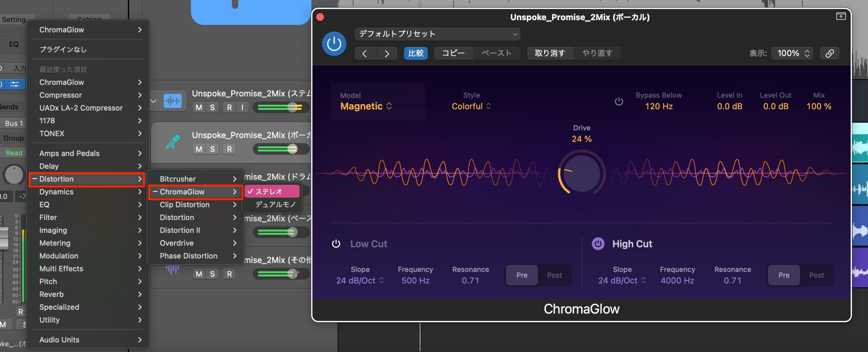Open UADx LA-2 Compressor recent item
This screenshot has height=352, width=868.
[x=87, y=108]
